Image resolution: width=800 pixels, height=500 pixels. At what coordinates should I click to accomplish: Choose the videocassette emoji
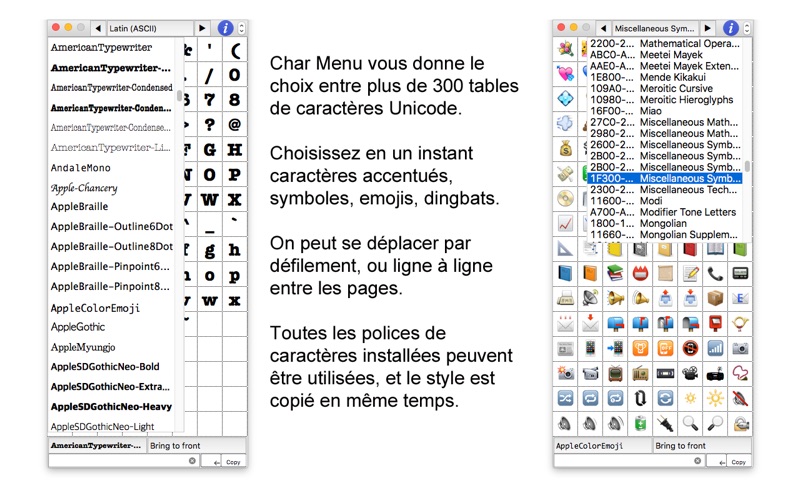click(665, 373)
